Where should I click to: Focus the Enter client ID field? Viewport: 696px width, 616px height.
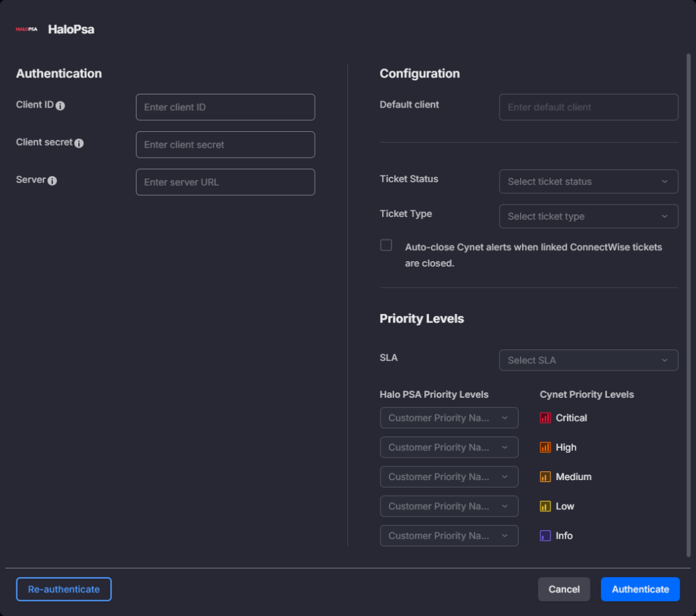coord(225,107)
